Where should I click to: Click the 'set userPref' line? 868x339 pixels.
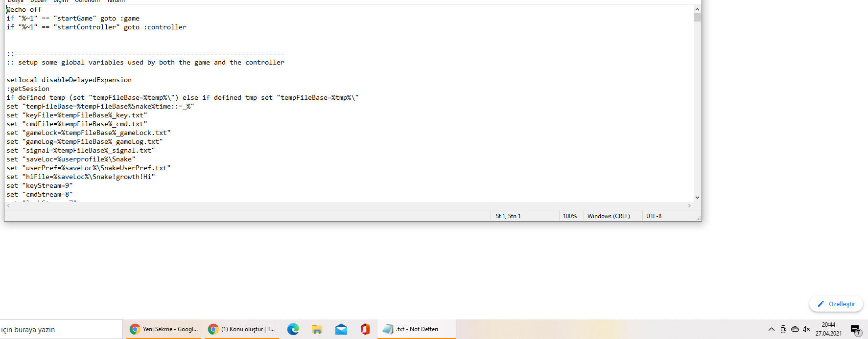[89, 168]
